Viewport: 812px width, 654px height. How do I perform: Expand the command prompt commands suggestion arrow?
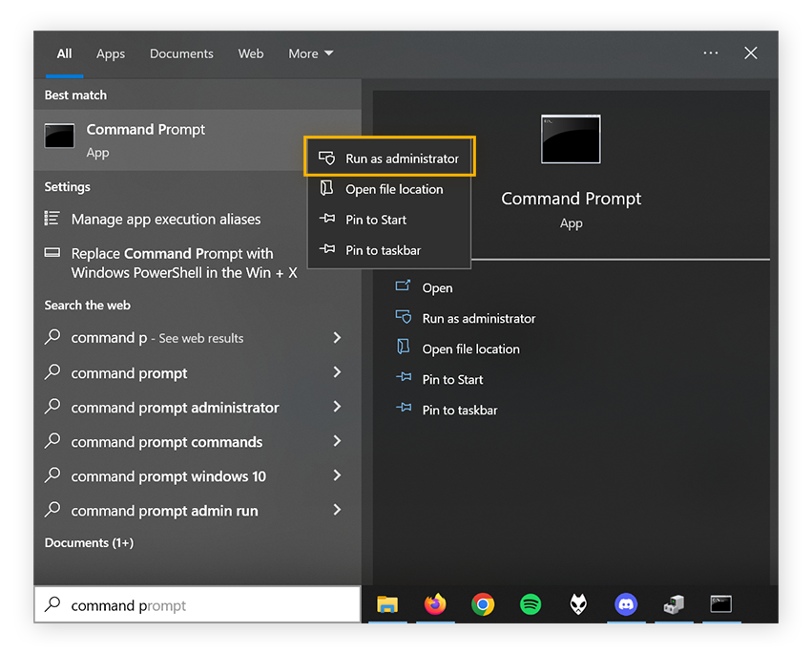[x=336, y=441]
